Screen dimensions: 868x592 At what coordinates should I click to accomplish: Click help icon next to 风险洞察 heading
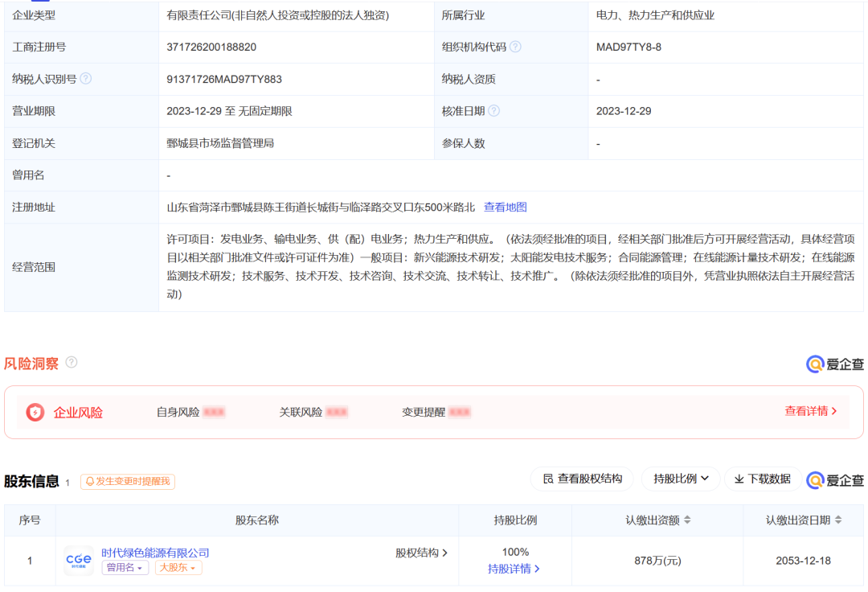click(x=72, y=363)
